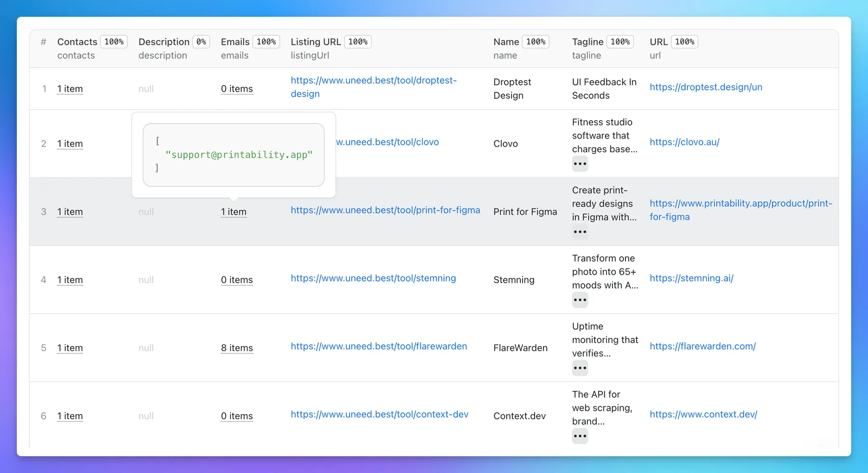Expand the Clovo tagline ellipsis button
The height and width of the screenshot is (473, 868).
tap(580, 164)
